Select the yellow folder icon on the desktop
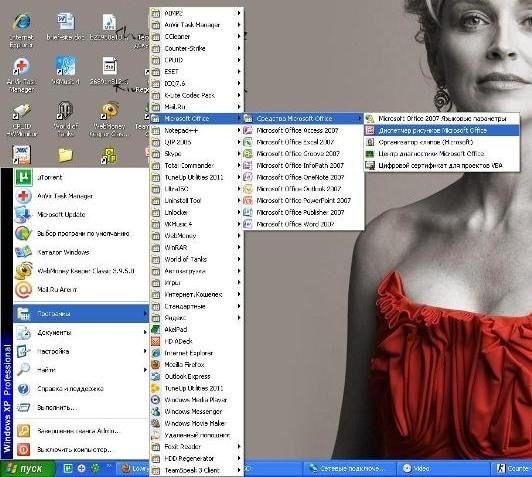Viewport: 532px width, 477px height. pyautogui.click(x=65, y=155)
